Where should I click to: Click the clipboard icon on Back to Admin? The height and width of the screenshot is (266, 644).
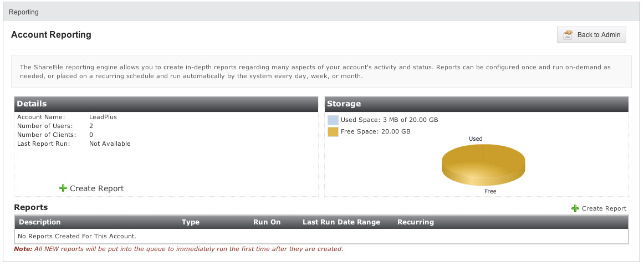pos(568,35)
